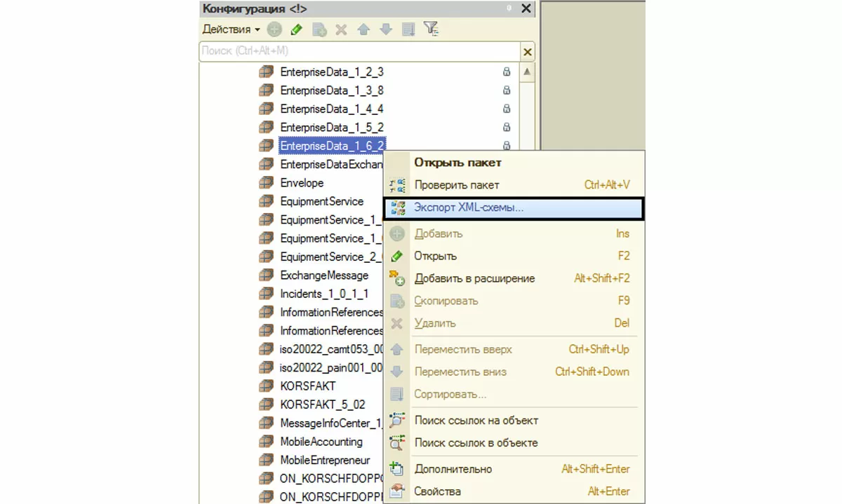Screen dimensions: 842x504
Task: Select Добавить в расширение menu entry
Action: pyautogui.click(x=514, y=278)
